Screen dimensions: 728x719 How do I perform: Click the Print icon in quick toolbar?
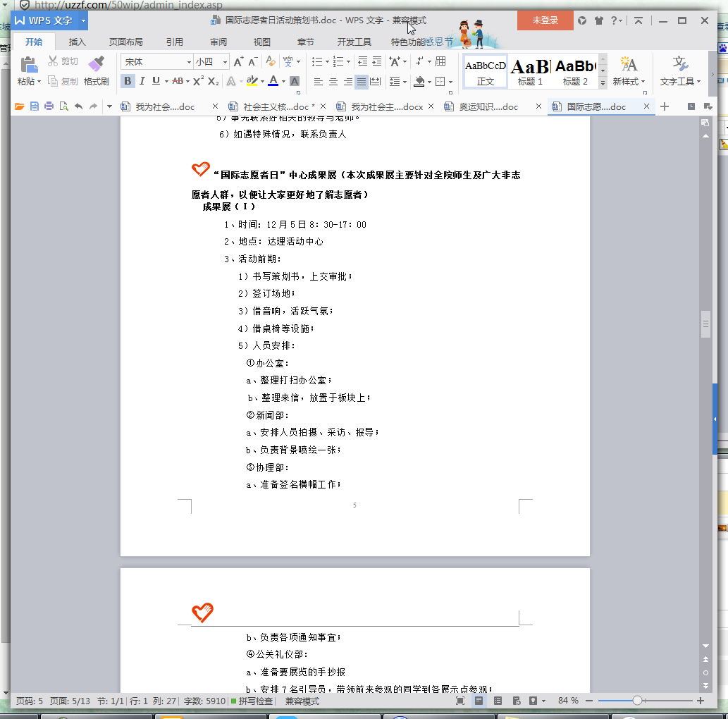pos(49,106)
